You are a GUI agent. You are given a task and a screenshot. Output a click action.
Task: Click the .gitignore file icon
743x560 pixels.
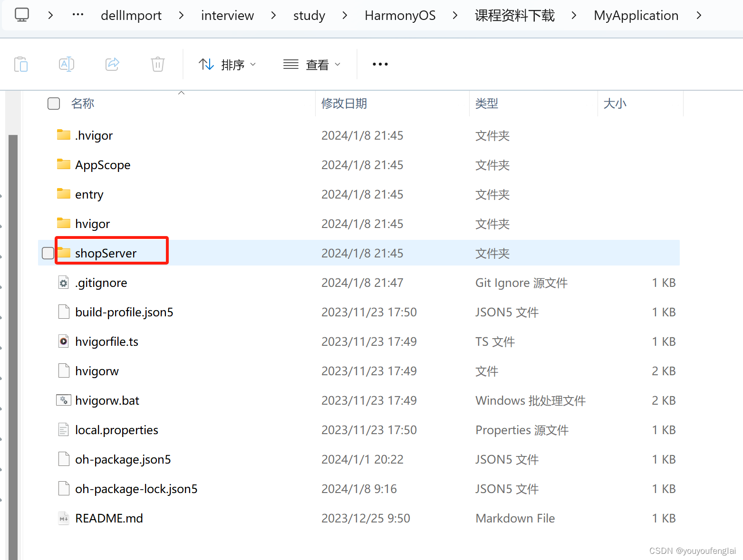64,283
